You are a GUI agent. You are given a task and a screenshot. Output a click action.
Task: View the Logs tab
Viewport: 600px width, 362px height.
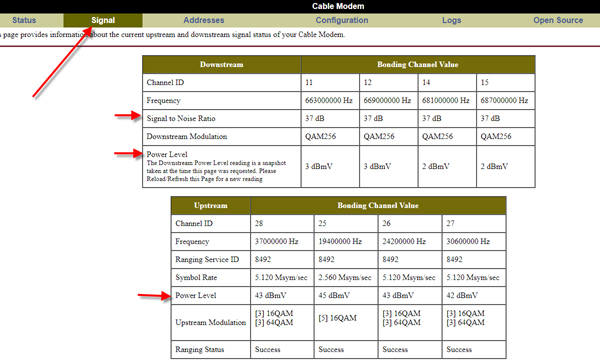tap(452, 20)
